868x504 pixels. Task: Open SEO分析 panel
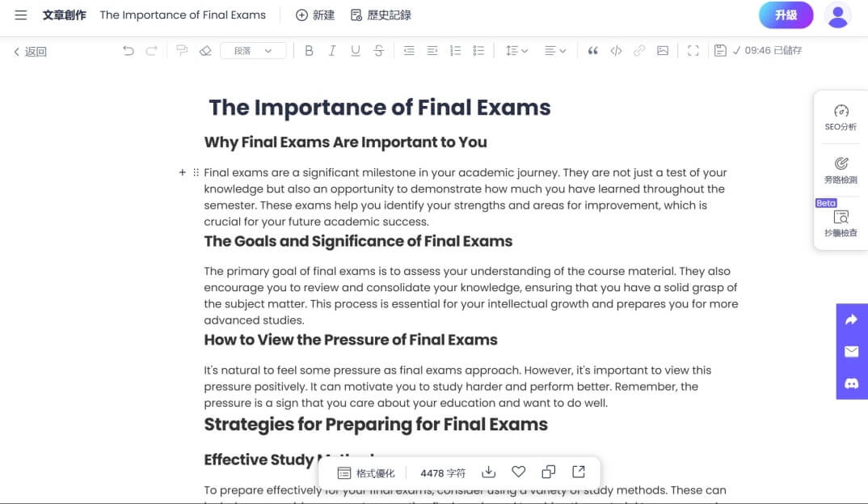click(x=841, y=118)
